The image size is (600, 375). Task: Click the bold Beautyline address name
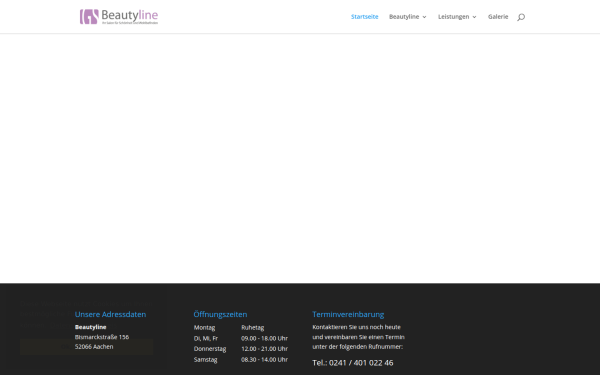[91, 327]
